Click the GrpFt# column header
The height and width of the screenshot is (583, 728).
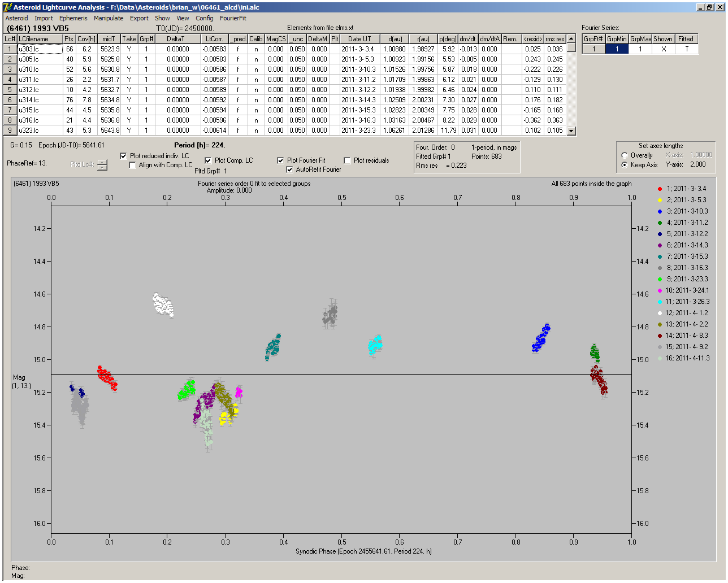(x=594, y=39)
